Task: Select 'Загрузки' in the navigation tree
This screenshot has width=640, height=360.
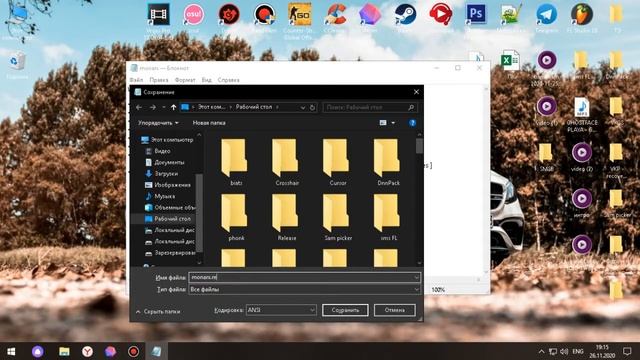Action: pos(162,173)
